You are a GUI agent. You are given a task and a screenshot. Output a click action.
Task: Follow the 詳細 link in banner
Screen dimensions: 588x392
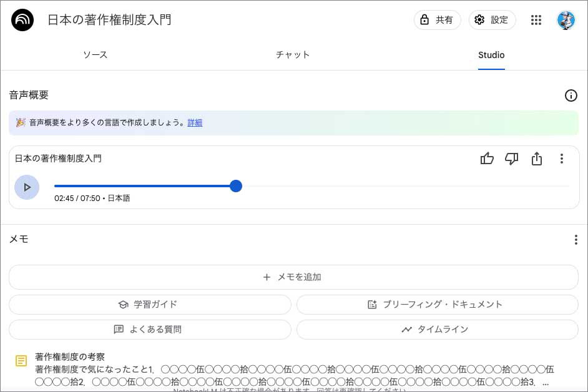coord(195,123)
